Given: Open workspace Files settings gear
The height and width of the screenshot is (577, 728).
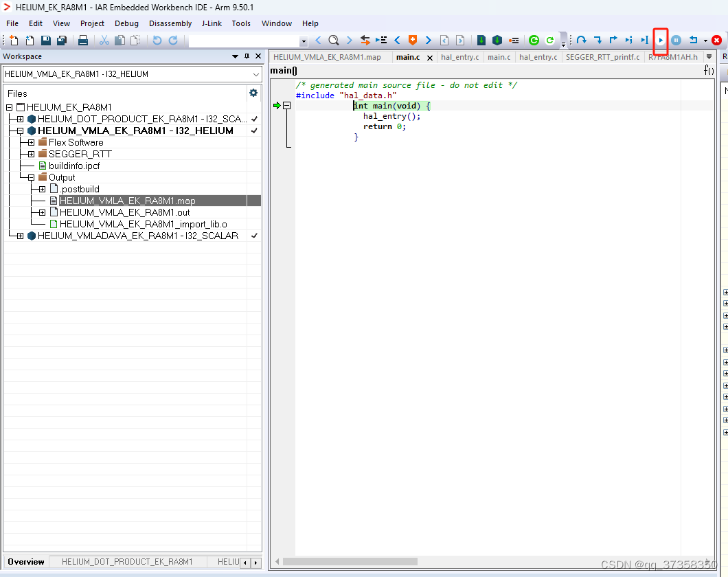Looking at the screenshot, I should [253, 93].
